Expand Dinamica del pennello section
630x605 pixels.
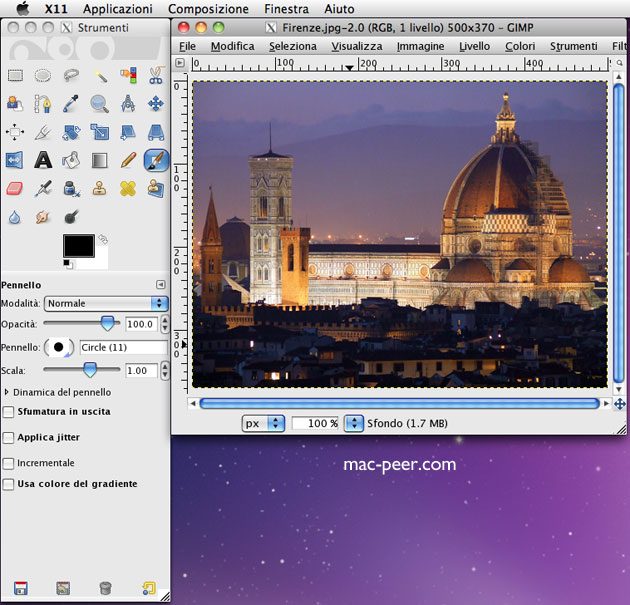7,392
